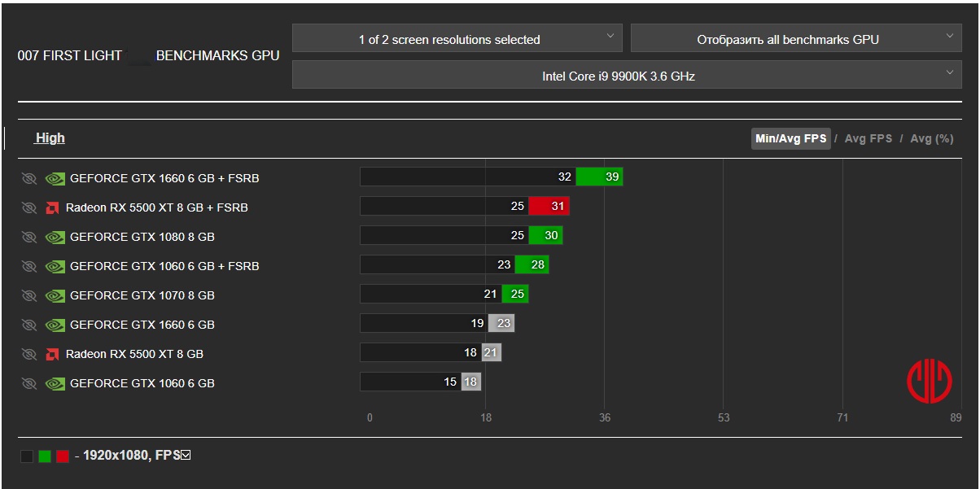Image resolution: width=980 pixels, height=489 pixels.
Task: Open the all benchmarks GPU display dropdown
Action: pyautogui.click(x=796, y=38)
